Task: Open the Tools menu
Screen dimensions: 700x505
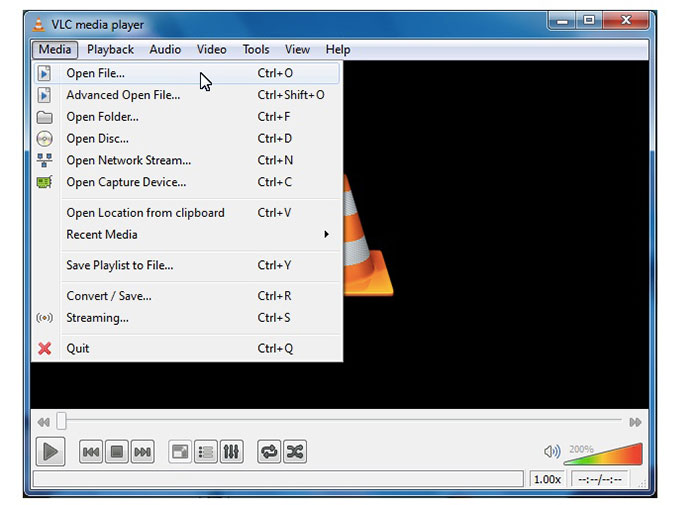Action: click(256, 50)
